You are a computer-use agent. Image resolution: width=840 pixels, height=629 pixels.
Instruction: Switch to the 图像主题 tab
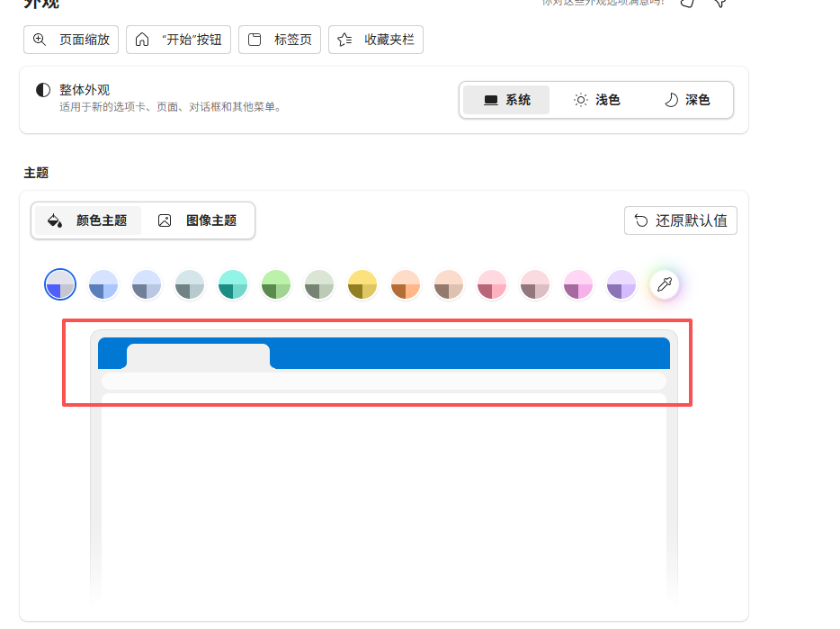pyautogui.click(x=197, y=220)
